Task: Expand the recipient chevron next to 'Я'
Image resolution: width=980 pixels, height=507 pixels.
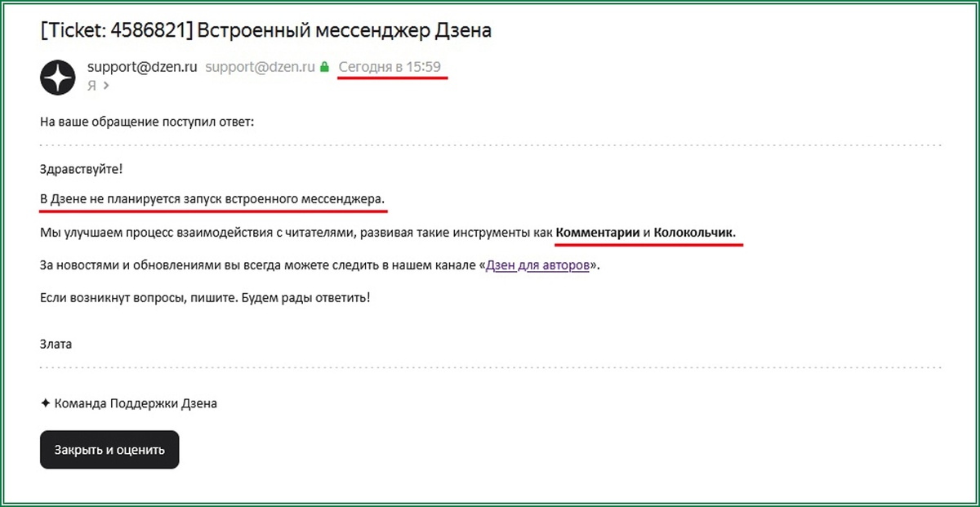Action: tap(108, 84)
